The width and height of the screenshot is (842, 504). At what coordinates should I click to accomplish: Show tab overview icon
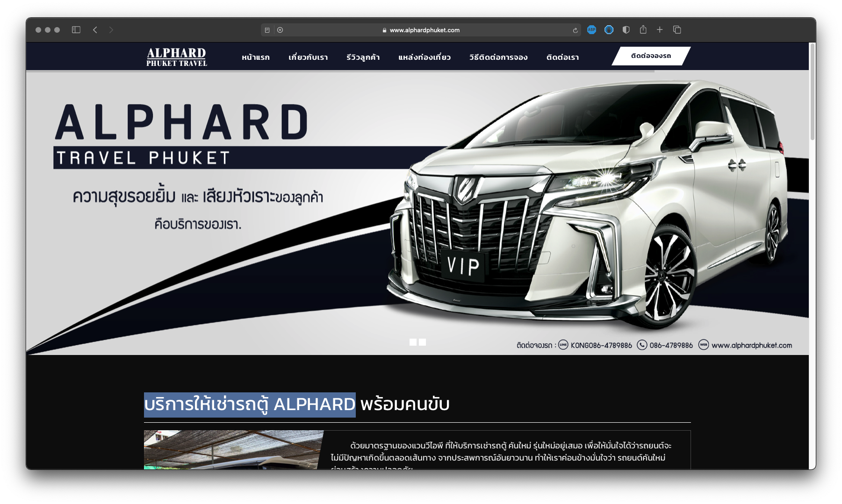click(x=677, y=29)
